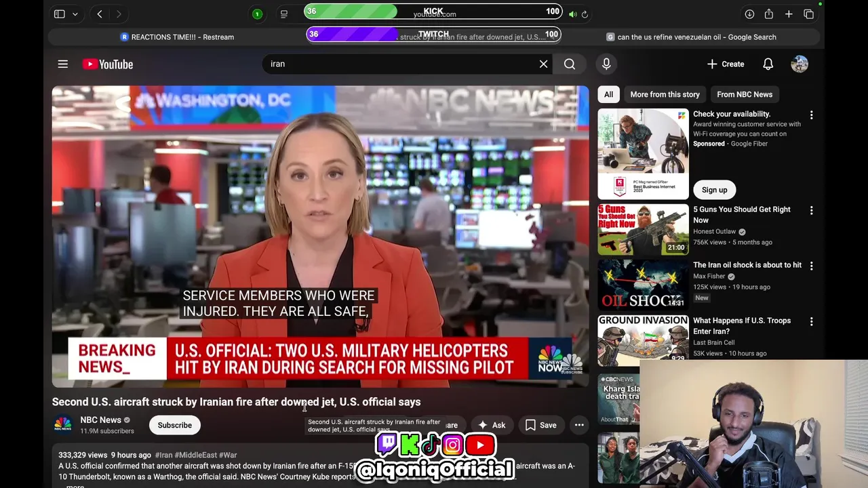Click the NBC News video player
Viewport: 868px width, 488px height.
click(321, 237)
